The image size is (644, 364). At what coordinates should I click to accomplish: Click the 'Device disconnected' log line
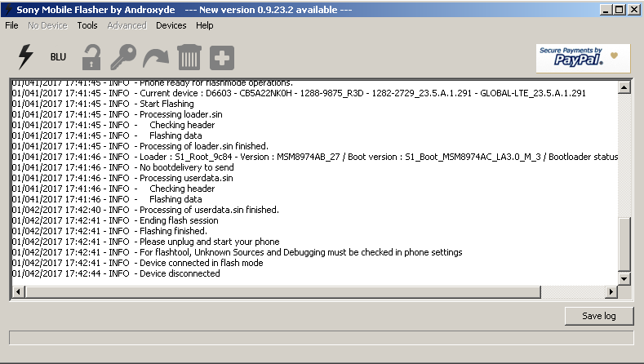pos(116,273)
